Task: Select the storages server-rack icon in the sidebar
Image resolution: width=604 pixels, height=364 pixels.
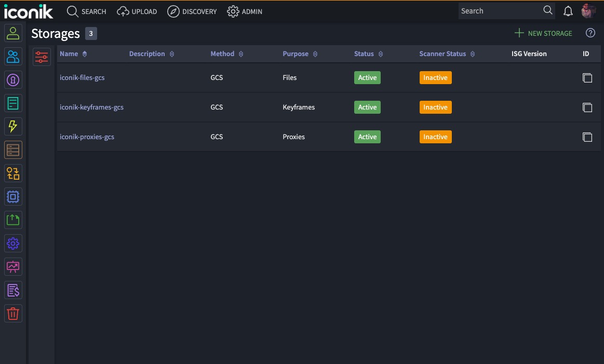Action: (x=13, y=150)
